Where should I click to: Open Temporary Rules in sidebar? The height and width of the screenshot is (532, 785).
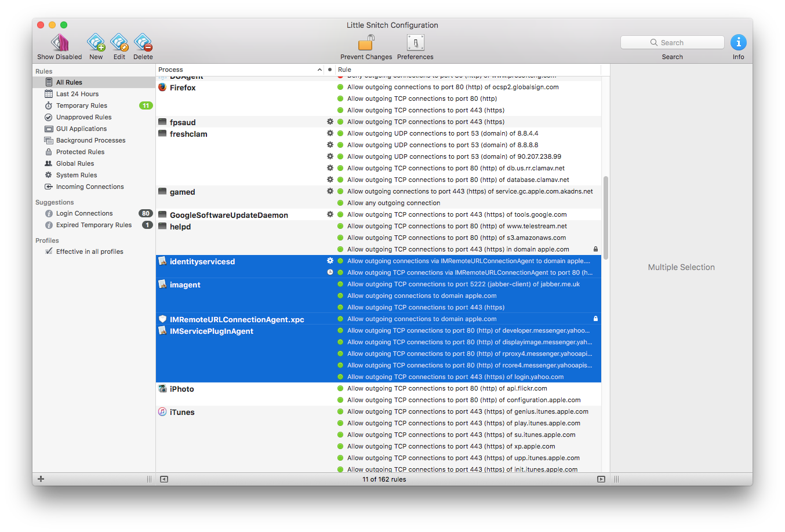pyautogui.click(x=94, y=105)
